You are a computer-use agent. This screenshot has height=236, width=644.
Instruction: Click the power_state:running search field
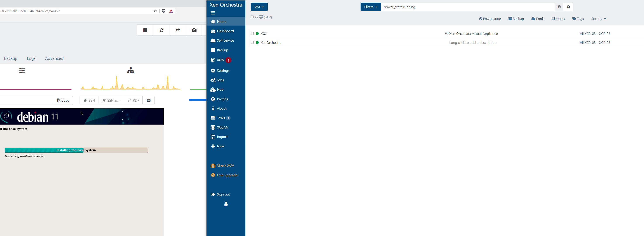click(x=468, y=7)
